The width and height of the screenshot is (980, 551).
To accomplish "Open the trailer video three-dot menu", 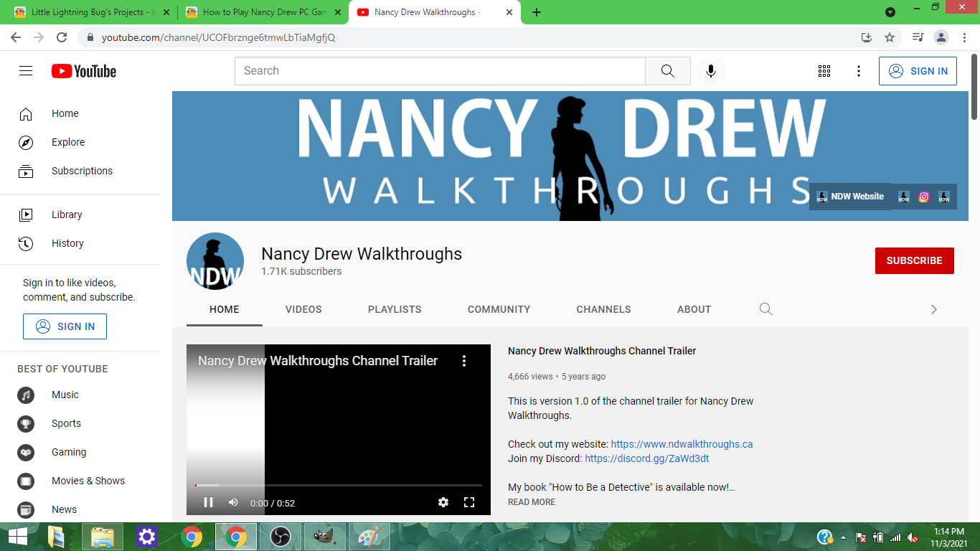I will click(464, 361).
